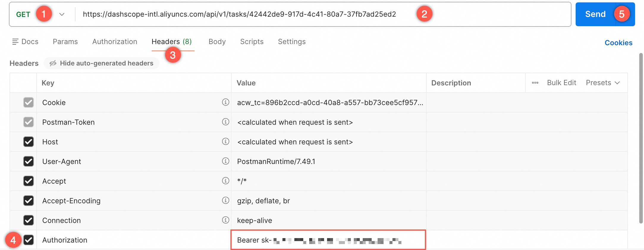Open the GET method dropdown chevron

[62, 14]
